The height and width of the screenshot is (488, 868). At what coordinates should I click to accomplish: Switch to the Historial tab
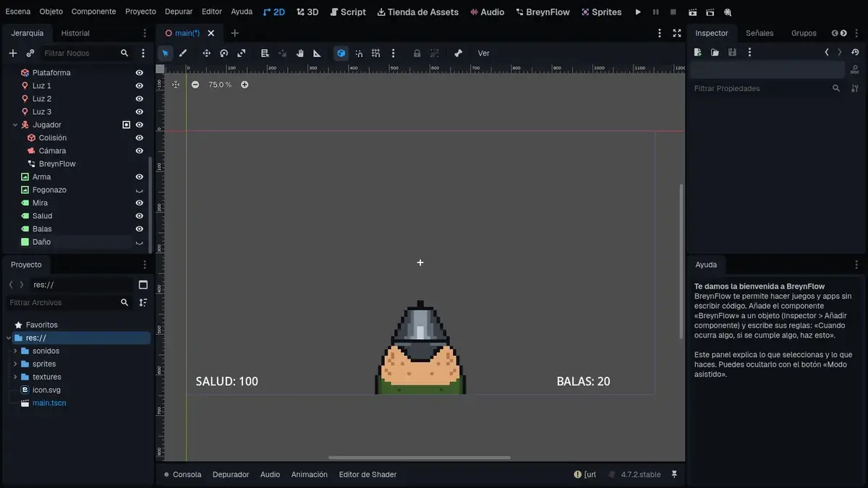75,33
